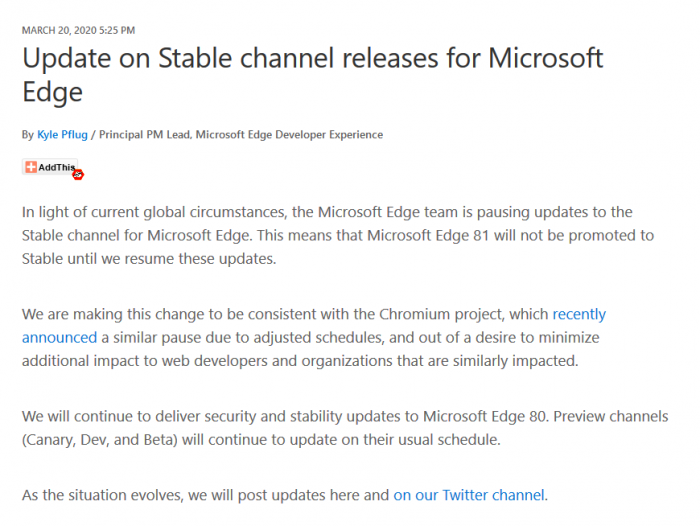Click the red badge beside AddThis
This screenshot has height=526, width=700.
click(x=78, y=174)
